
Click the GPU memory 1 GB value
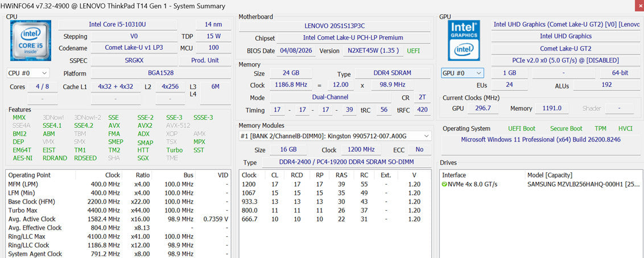(510, 73)
